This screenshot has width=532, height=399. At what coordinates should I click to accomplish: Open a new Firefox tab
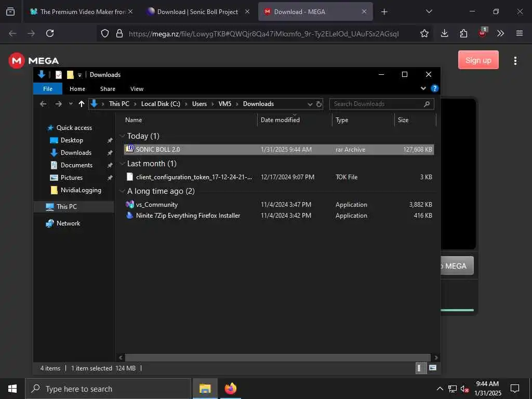coord(384,12)
